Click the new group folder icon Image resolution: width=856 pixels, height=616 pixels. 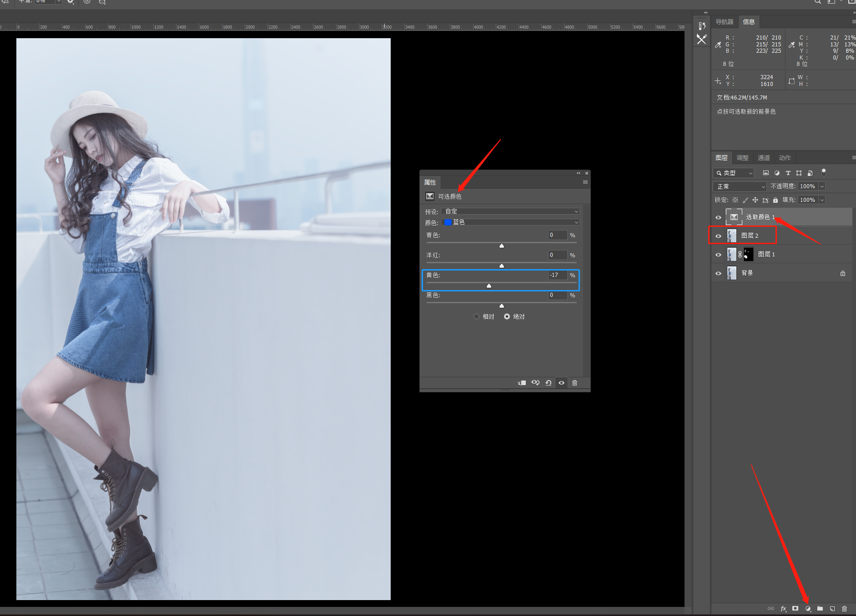tap(820, 608)
